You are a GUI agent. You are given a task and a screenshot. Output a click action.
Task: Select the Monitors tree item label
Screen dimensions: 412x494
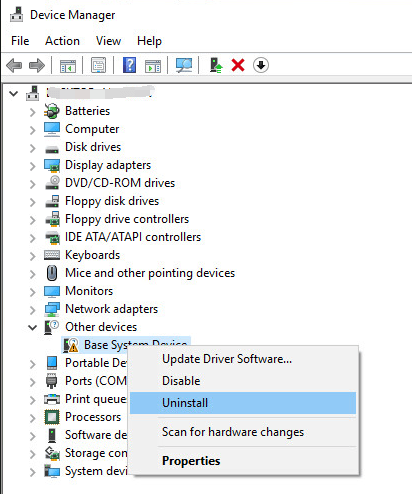point(89,291)
